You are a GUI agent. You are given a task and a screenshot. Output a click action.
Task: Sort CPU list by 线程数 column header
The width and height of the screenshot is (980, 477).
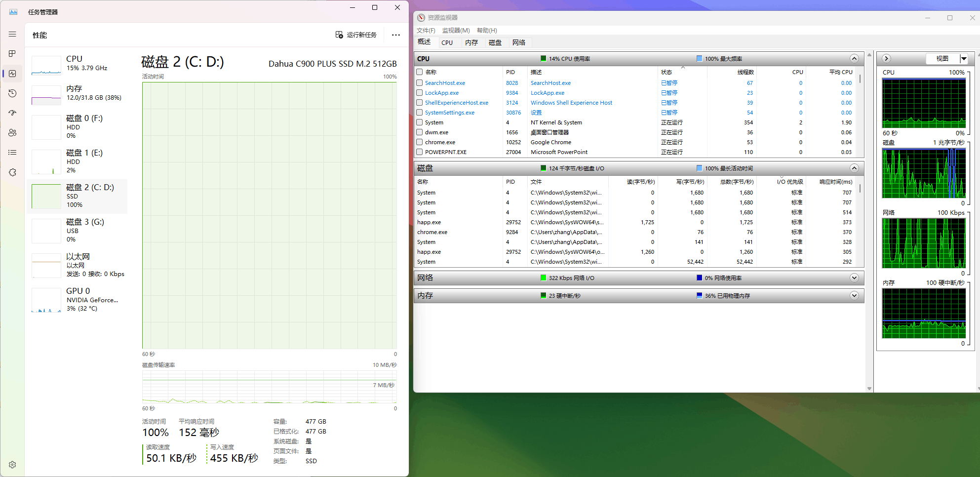point(732,72)
